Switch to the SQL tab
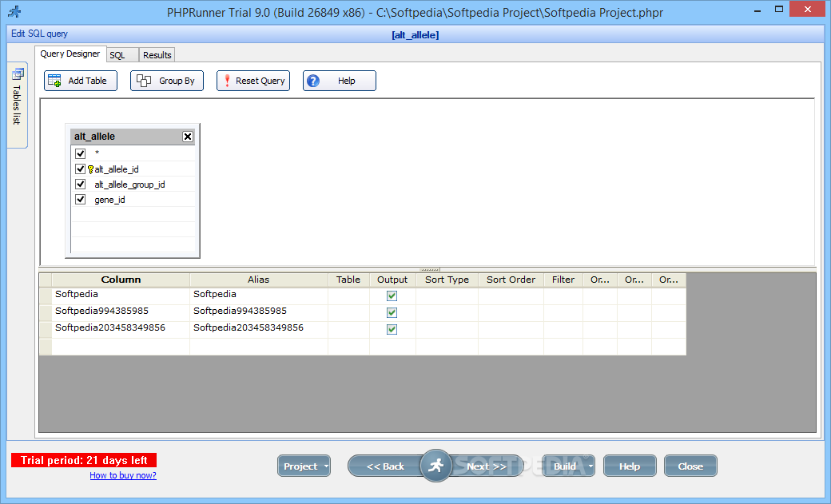 (x=122, y=55)
